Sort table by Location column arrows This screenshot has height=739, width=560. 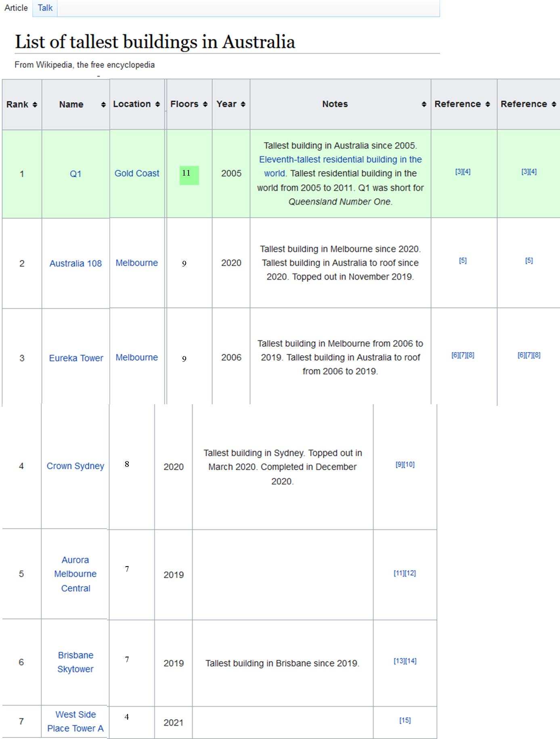pos(157,104)
